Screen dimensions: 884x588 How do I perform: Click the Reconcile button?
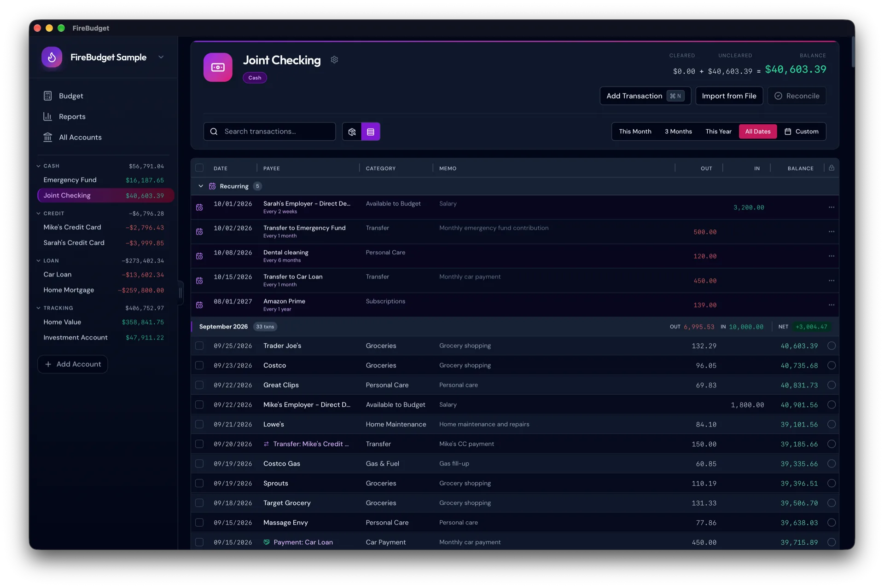point(797,96)
